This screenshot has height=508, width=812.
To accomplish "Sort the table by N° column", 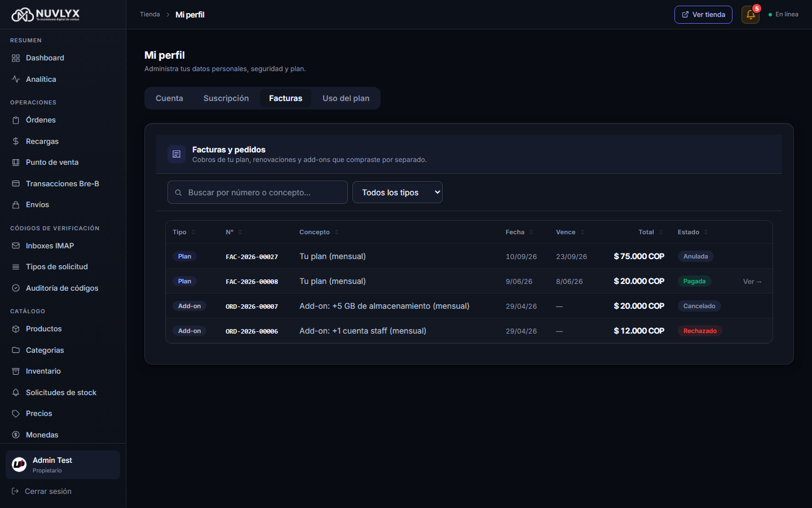I will (x=234, y=233).
